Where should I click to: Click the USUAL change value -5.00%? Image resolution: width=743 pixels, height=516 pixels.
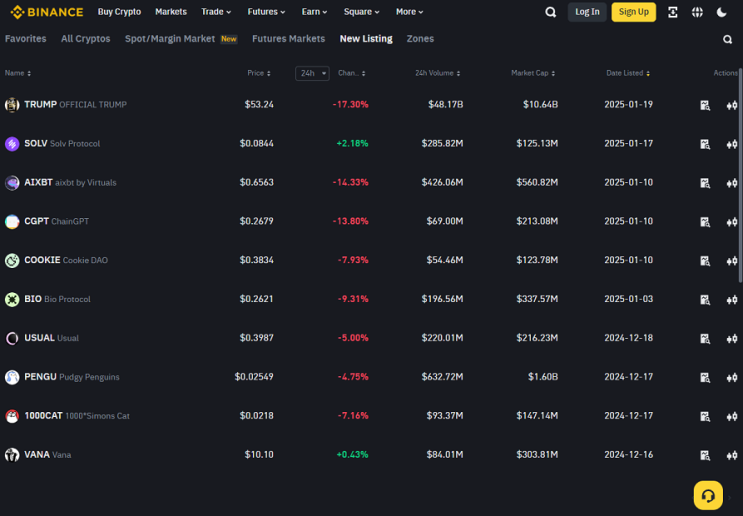(353, 338)
